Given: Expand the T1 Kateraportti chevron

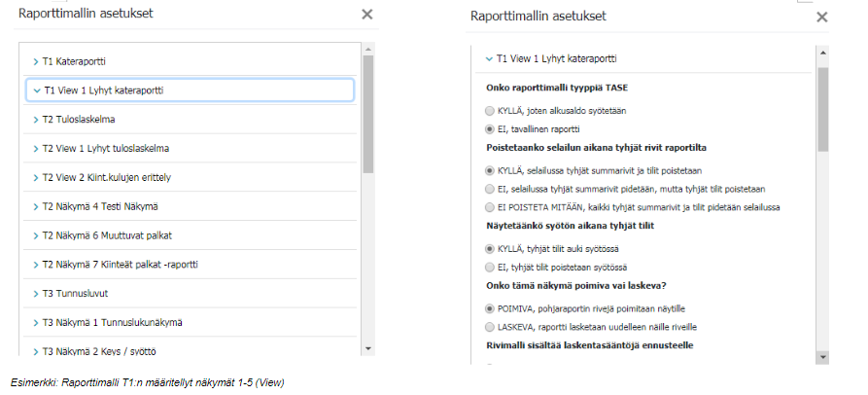Looking at the screenshot, I should [36, 61].
